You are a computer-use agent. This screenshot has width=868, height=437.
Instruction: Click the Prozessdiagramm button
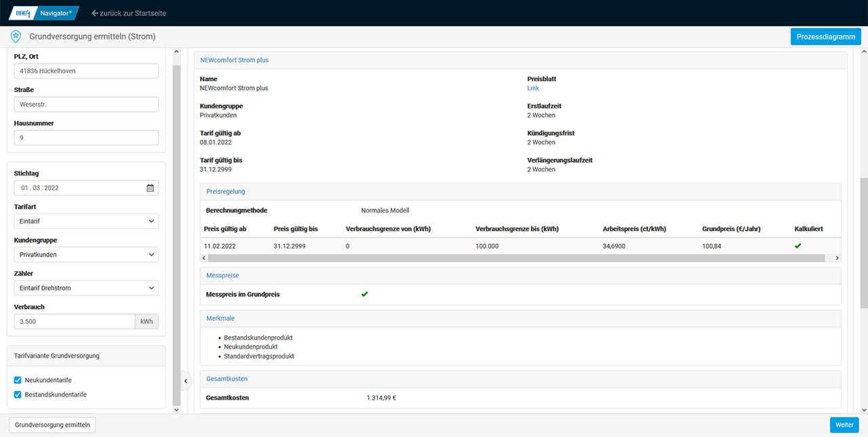pyautogui.click(x=825, y=37)
